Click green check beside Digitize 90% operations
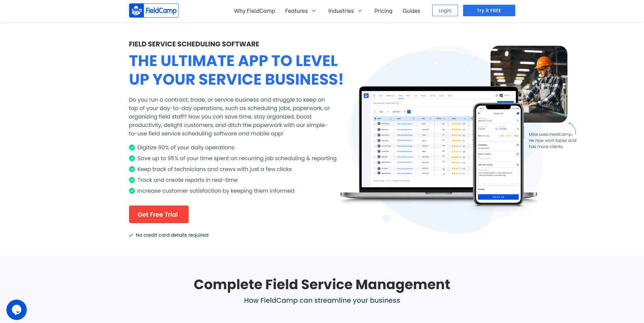The width and height of the screenshot is (644, 323). (x=132, y=147)
